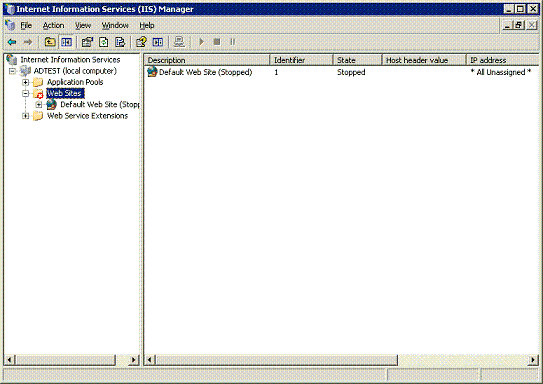Click the Back arrow toolbar icon

click(x=12, y=42)
